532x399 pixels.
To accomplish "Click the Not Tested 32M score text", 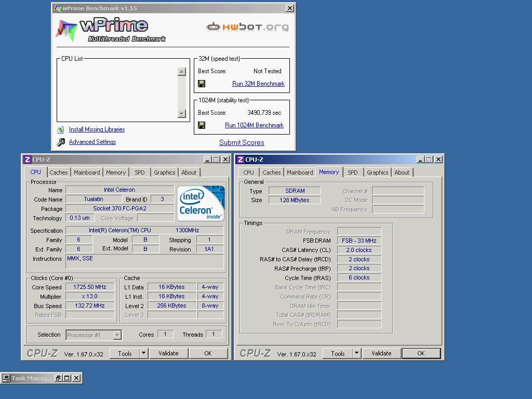I will [x=268, y=71].
